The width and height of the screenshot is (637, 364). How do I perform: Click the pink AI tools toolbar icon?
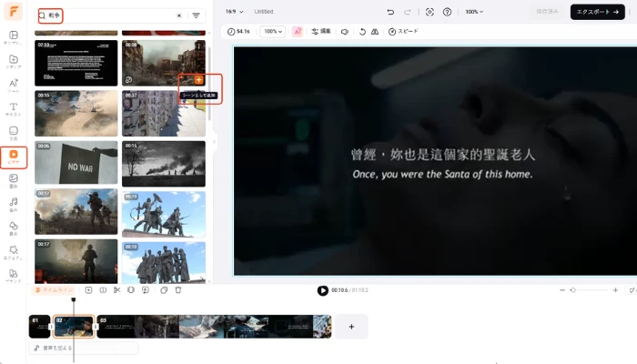(298, 31)
